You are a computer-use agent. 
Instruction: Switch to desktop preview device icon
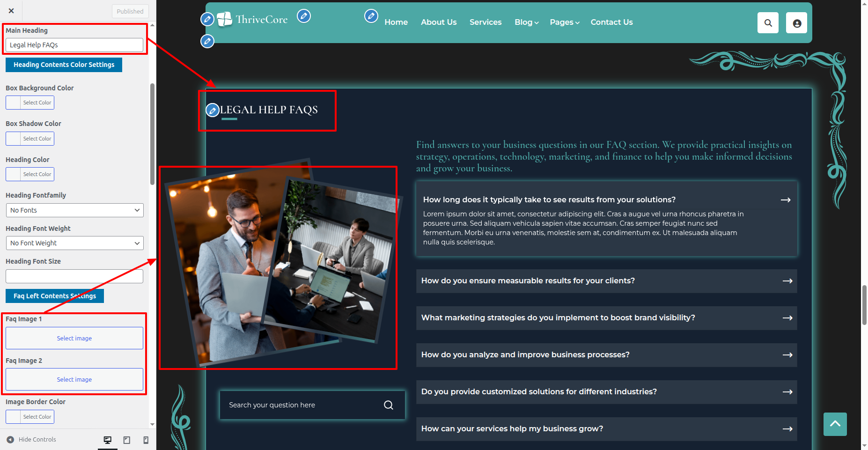tap(108, 440)
